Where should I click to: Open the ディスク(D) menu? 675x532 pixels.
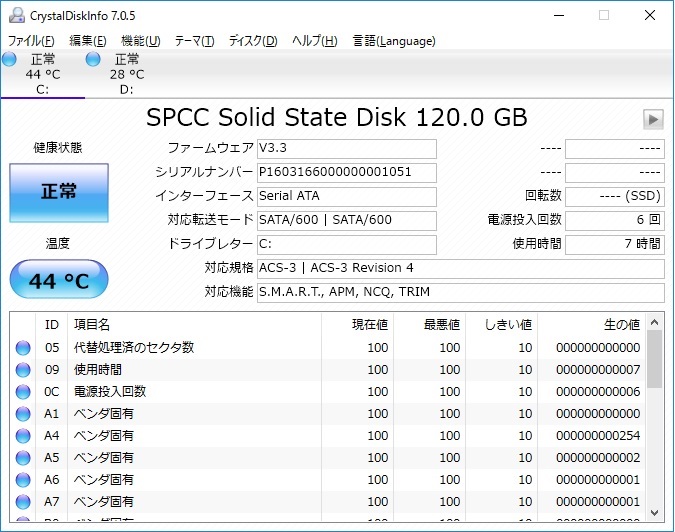point(253,41)
